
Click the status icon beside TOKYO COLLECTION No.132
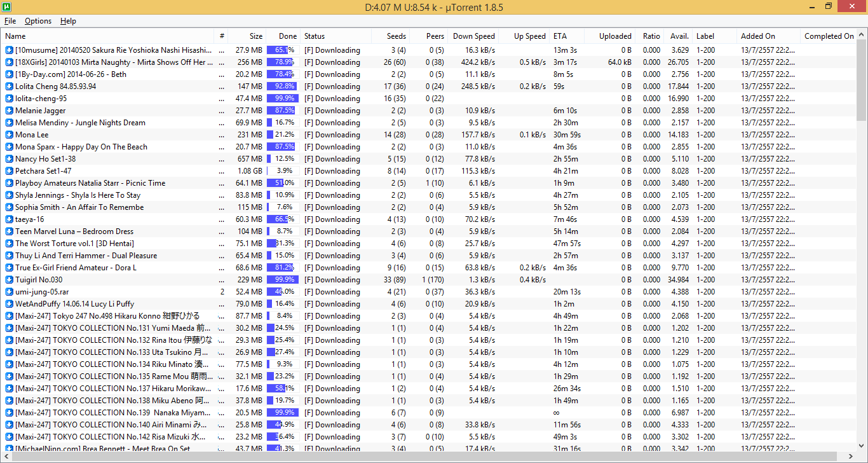tap(10, 340)
